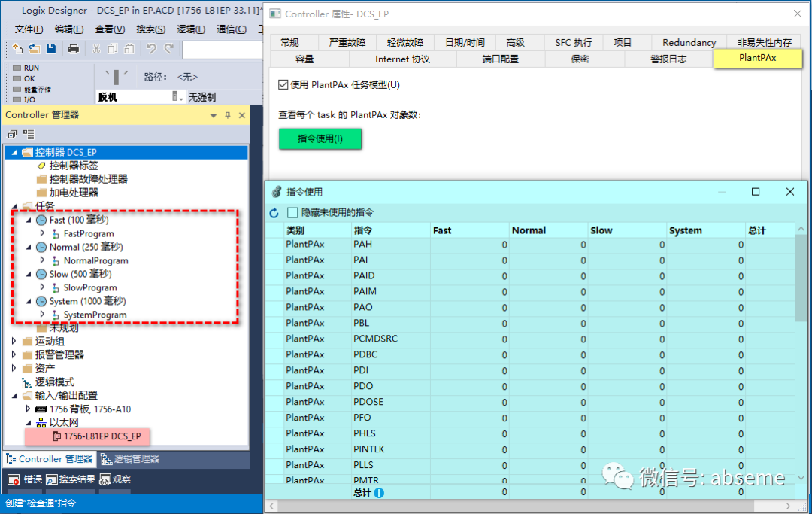Image resolution: width=812 pixels, height=514 pixels.
Task: Click the Copy toolbar icon
Action: (x=112, y=49)
